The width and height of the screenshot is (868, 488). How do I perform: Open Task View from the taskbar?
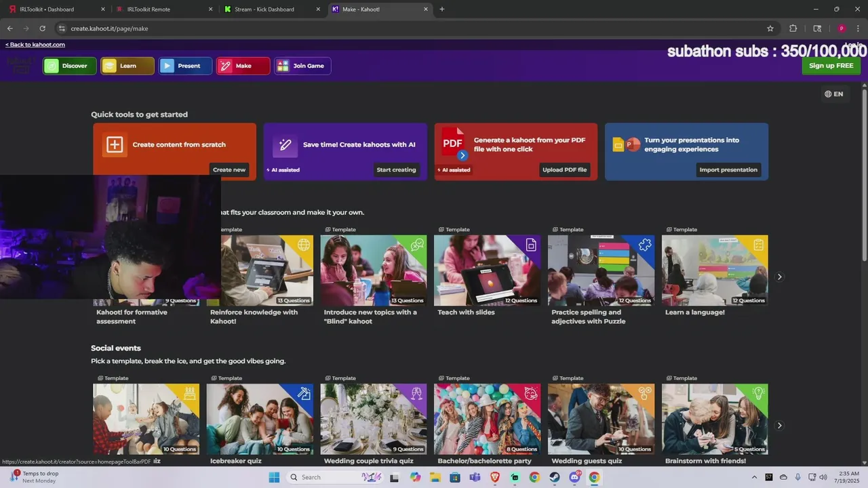pos(394,477)
